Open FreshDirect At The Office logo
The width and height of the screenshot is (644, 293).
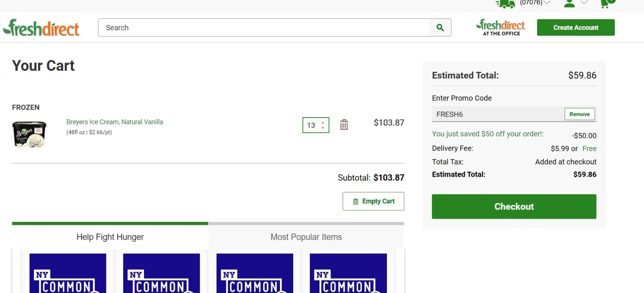[x=501, y=27]
